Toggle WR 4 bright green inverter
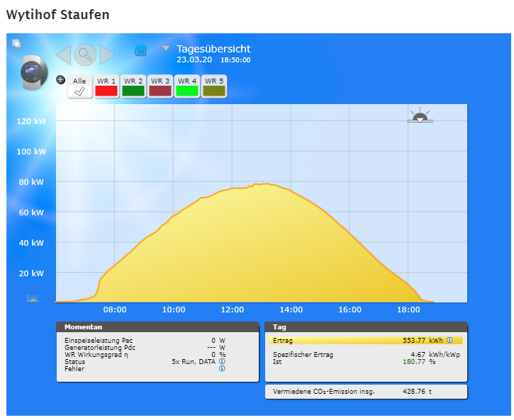 pos(187,86)
